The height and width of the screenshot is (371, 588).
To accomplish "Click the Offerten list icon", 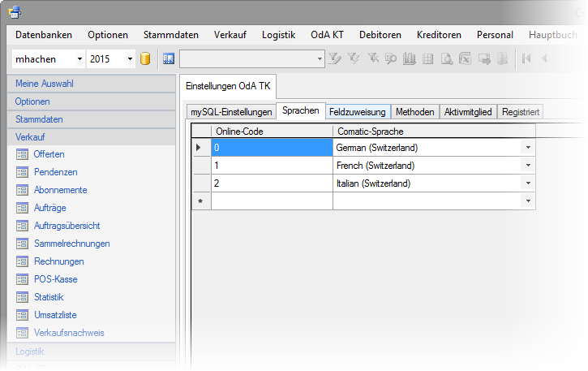I will click(22, 154).
